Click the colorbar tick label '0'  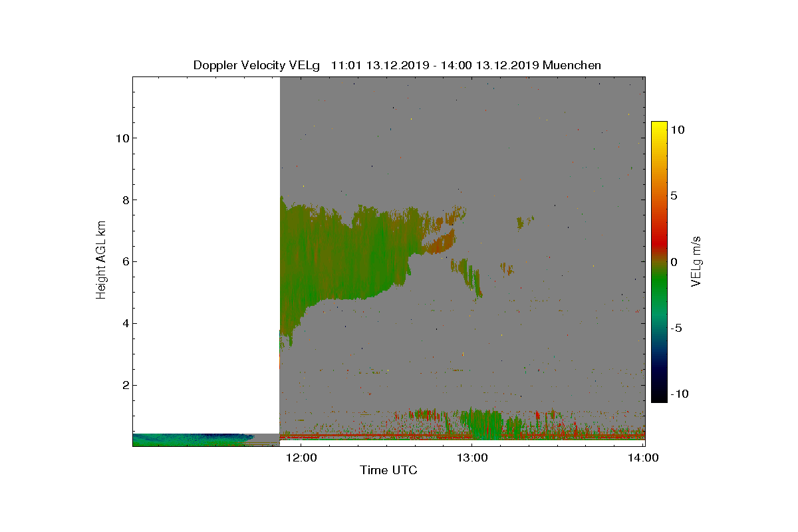[674, 261]
